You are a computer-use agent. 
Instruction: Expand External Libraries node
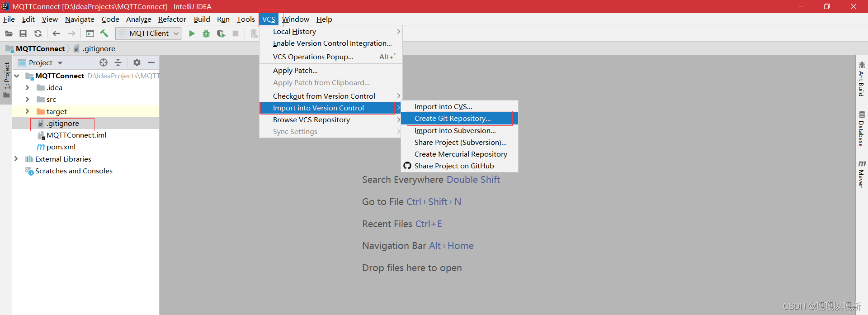click(x=16, y=159)
